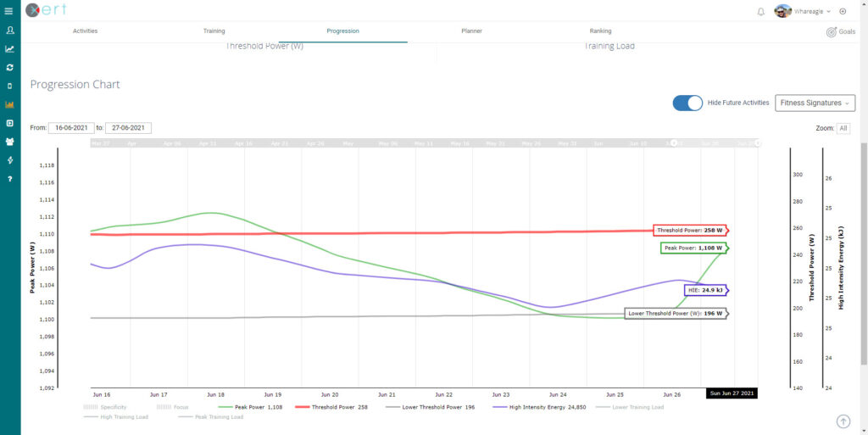Viewport: 868px width, 435px height.
Task: Click the scroll-to-top arrow button
Action: click(x=843, y=421)
